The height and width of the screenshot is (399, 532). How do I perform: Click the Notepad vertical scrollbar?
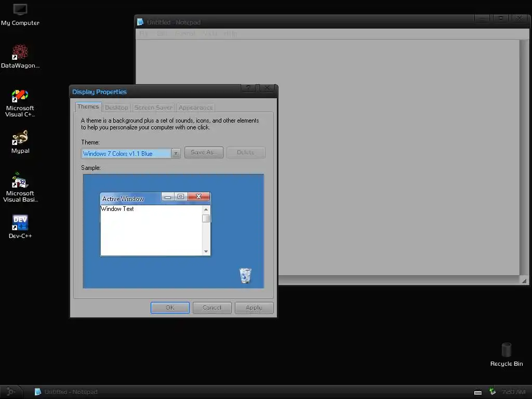[524, 157]
